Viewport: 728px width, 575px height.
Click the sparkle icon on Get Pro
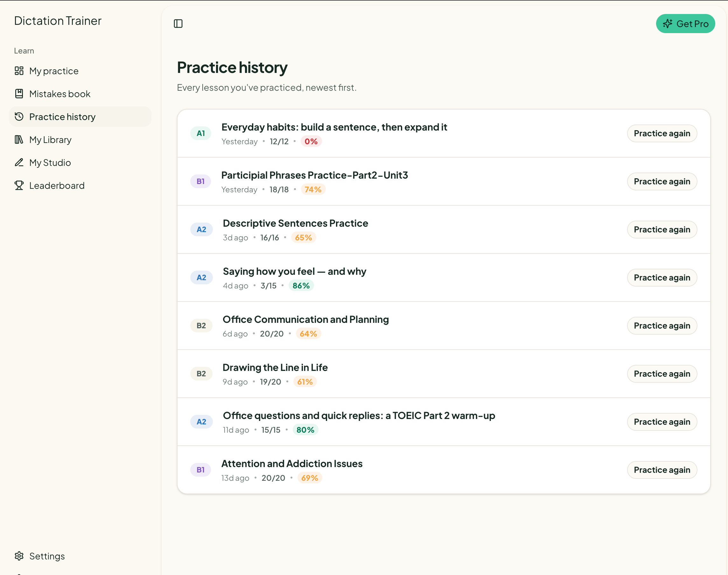tap(668, 24)
